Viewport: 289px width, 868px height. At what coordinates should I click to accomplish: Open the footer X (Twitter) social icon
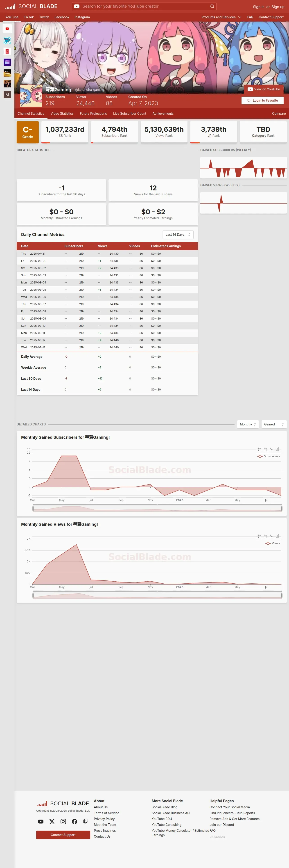point(52,822)
